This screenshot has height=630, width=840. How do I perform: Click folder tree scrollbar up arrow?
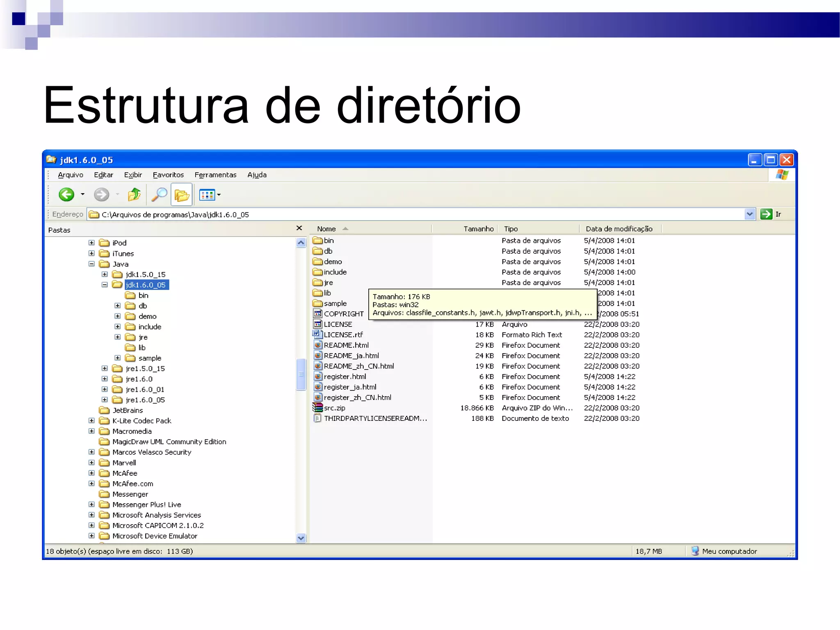point(301,242)
